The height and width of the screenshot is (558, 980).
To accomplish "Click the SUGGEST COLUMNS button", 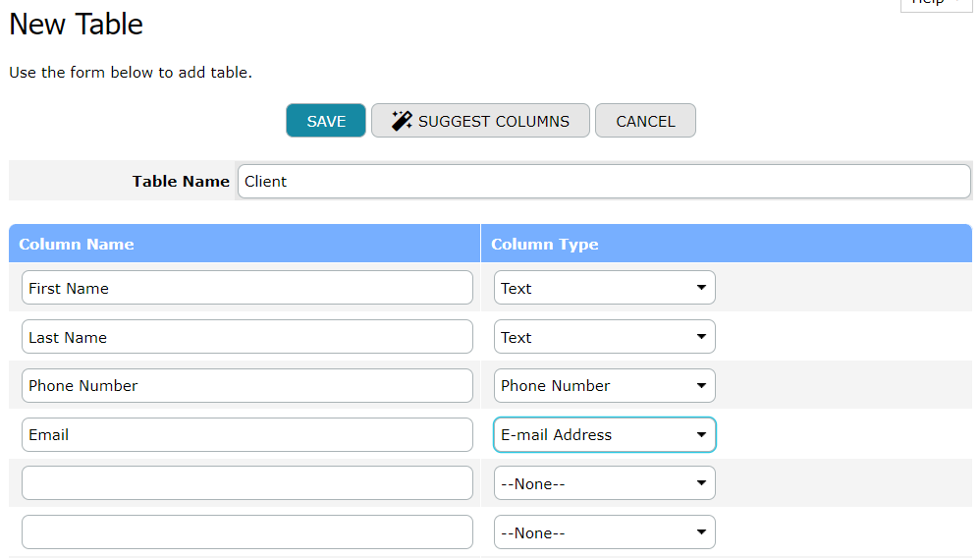I will (x=480, y=121).
